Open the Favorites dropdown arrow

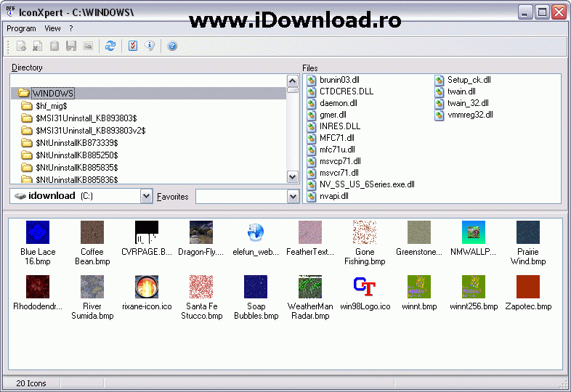click(293, 197)
